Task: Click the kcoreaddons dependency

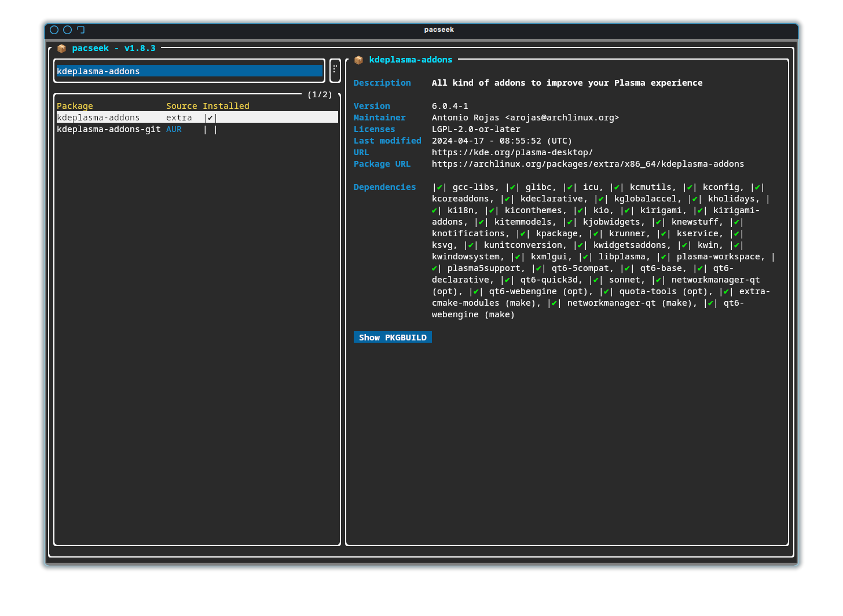Action: point(460,199)
